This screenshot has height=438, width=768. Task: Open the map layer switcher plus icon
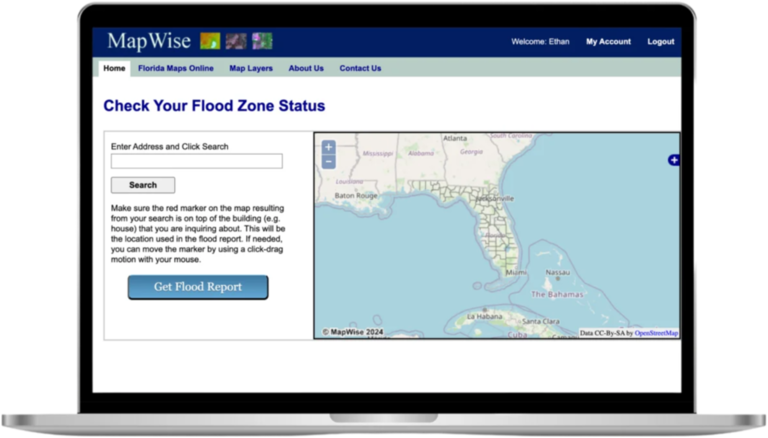673,160
